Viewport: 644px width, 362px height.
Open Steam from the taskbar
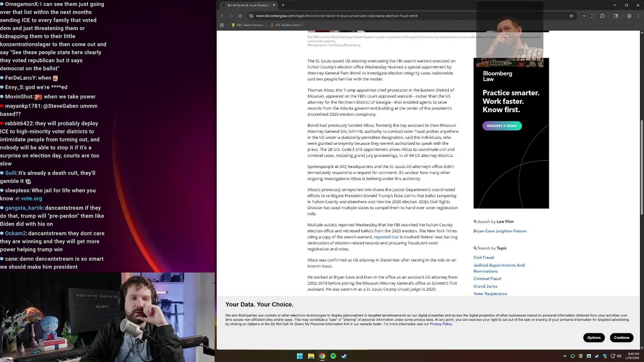click(344, 356)
